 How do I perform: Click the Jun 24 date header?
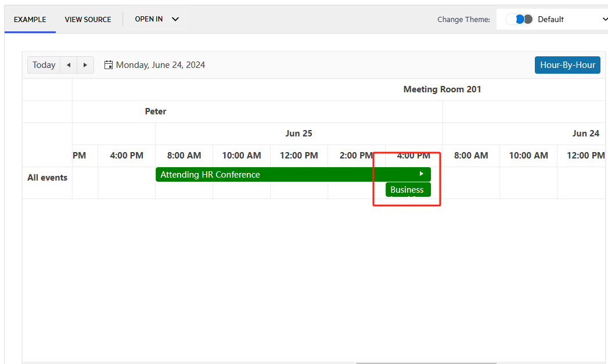(x=586, y=133)
